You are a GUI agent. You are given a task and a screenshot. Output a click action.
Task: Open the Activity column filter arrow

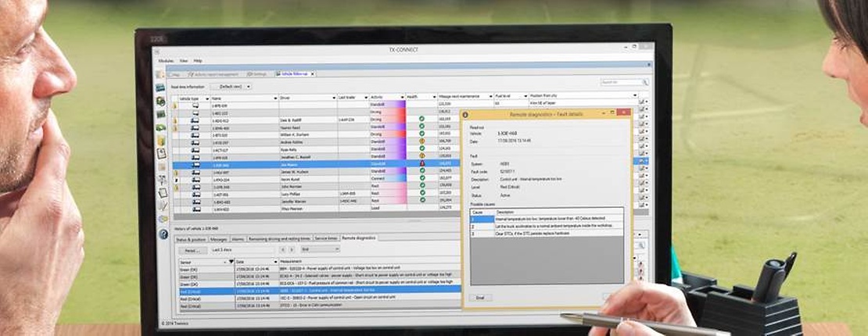pos(403,98)
